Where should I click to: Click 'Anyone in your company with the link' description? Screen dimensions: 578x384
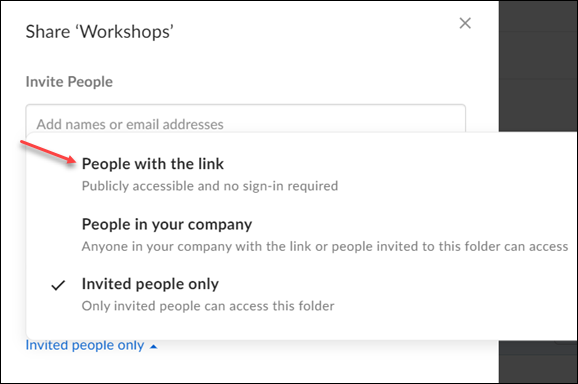point(325,247)
